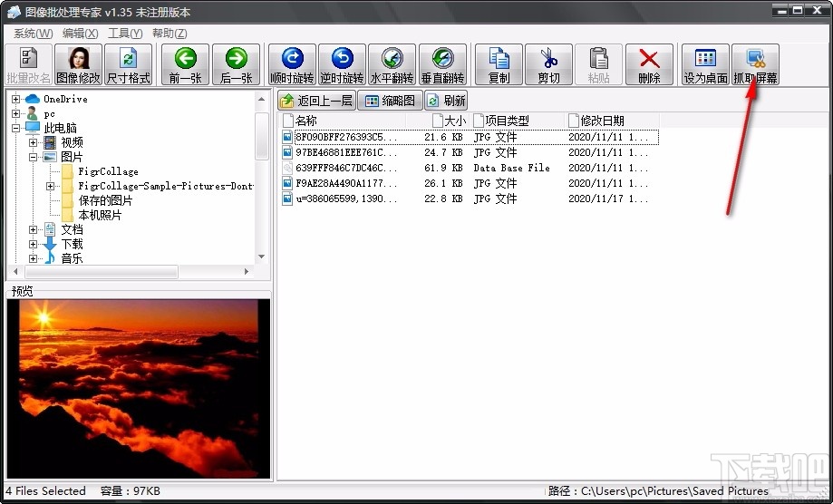Expand the 文档 folder node
The height and width of the screenshot is (504, 833).
(33, 229)
